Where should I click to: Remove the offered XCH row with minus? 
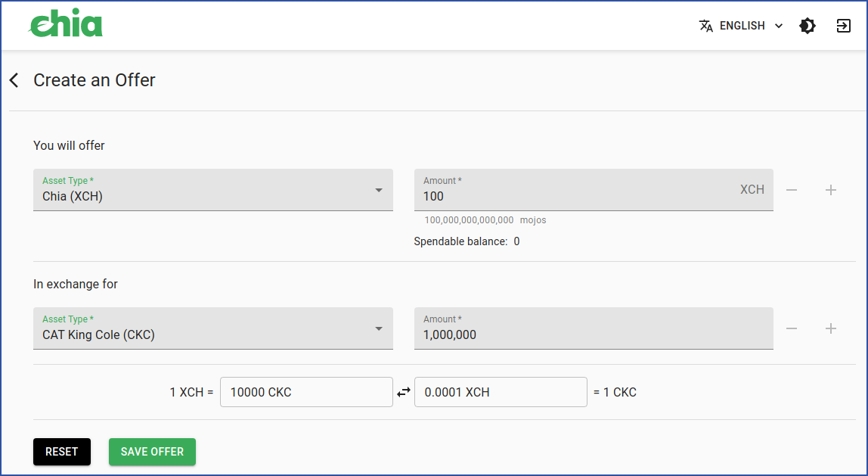coord(792,190)
